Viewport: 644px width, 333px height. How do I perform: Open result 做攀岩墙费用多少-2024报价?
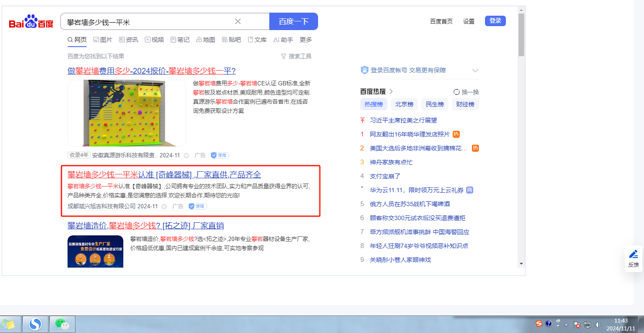[152, 71]
